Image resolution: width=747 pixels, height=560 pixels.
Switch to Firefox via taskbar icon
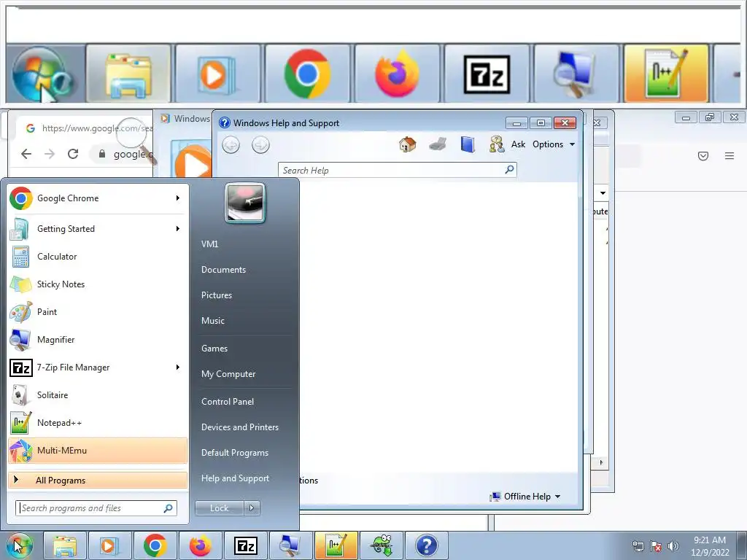click(x=200, y=545)
